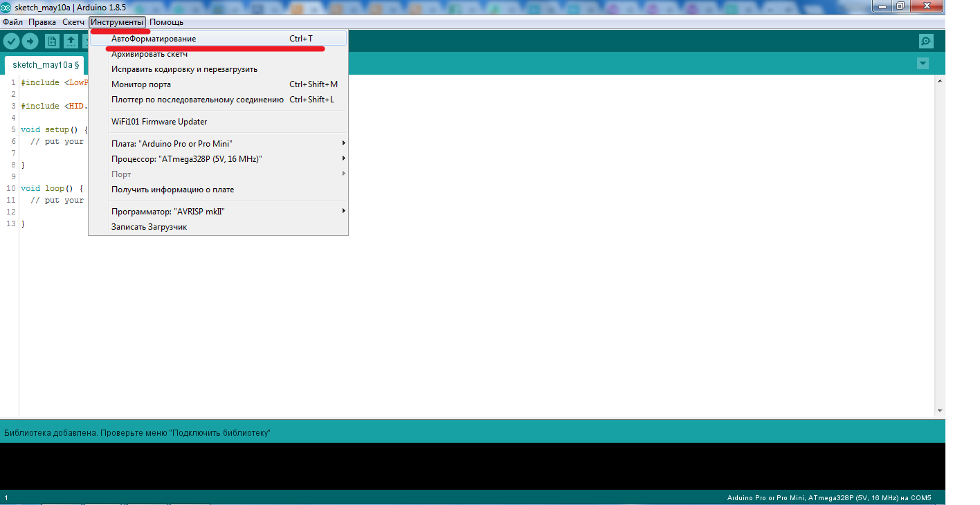Viewport: 980px width, 505px height.
Task: Click line 10 void loop() code
Action: point(52,188)
